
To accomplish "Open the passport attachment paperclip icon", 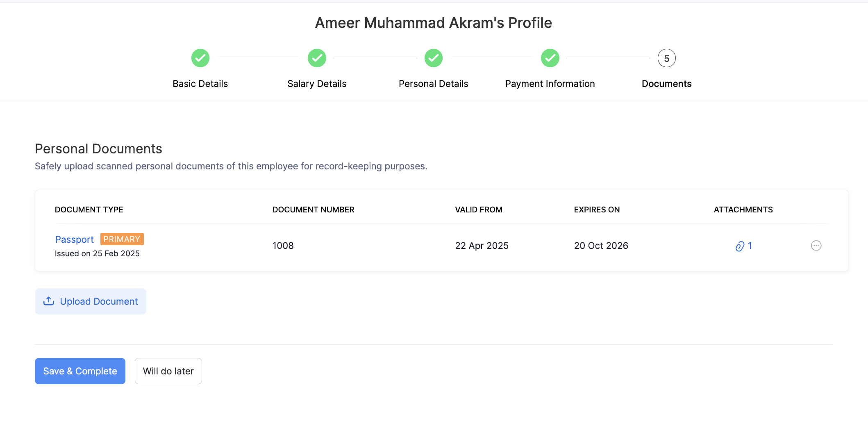I will pyautogui.click(x=740, y=246).
